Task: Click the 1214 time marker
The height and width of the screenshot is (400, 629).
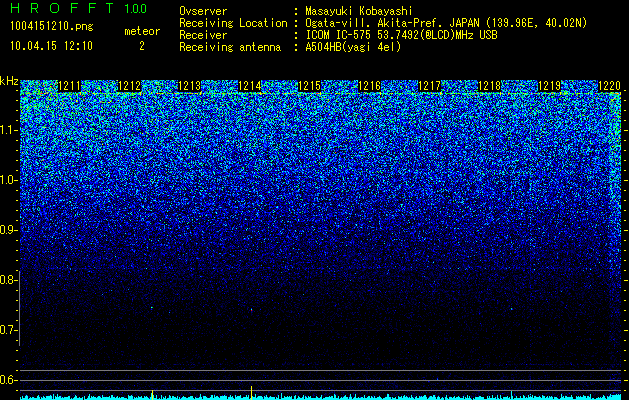Action: click(250, 85)
